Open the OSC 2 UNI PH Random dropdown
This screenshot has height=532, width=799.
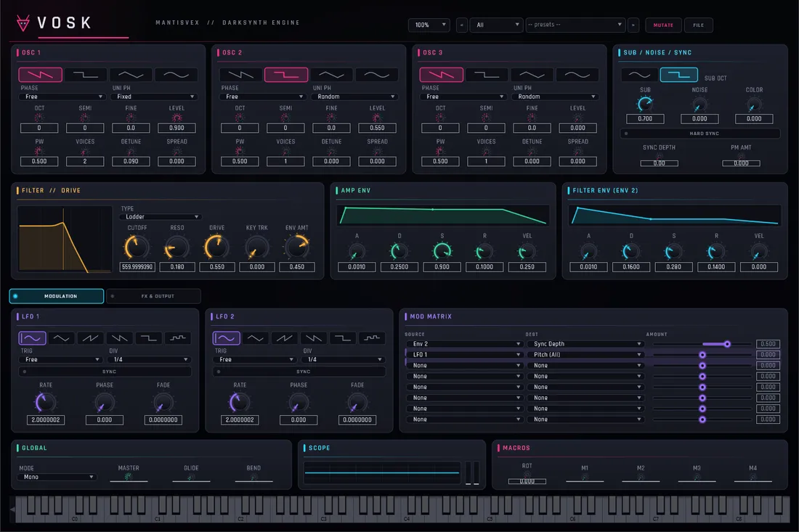click(354, 97)
